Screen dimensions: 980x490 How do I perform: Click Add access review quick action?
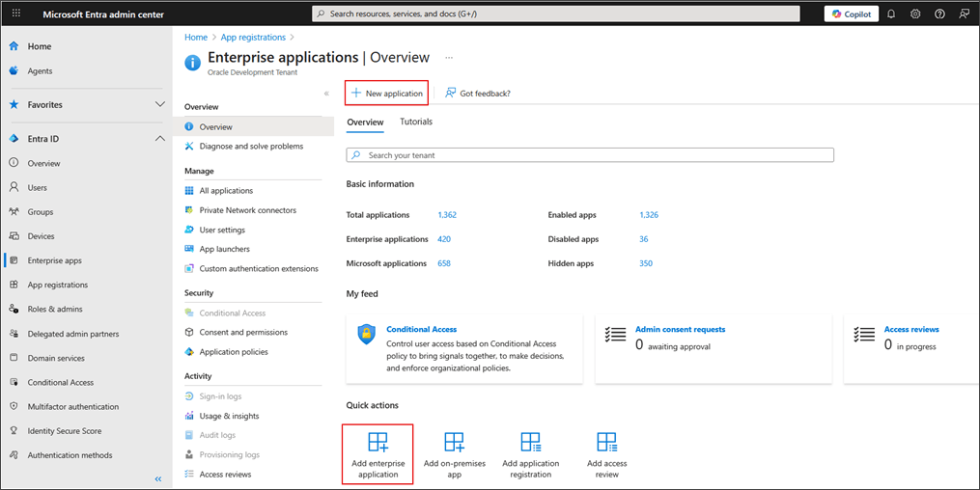point(607,454)
